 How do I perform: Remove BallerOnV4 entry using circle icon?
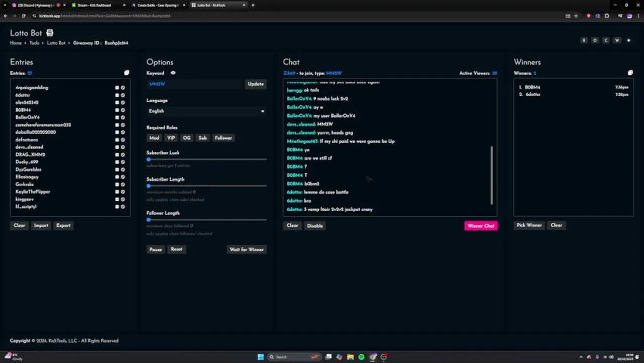tap(122, 117)
